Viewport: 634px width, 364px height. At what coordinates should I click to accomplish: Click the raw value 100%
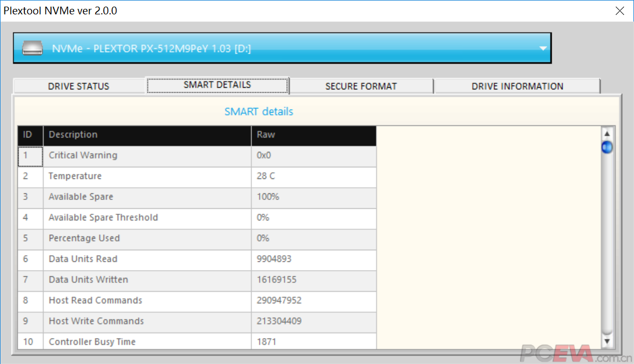[x=268, y=197]
